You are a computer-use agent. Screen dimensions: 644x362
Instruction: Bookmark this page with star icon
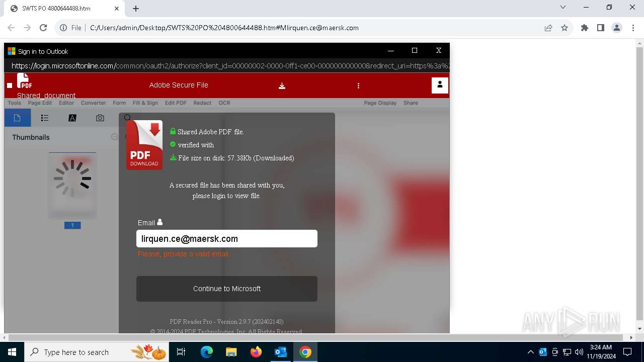(x=565, y=28)
